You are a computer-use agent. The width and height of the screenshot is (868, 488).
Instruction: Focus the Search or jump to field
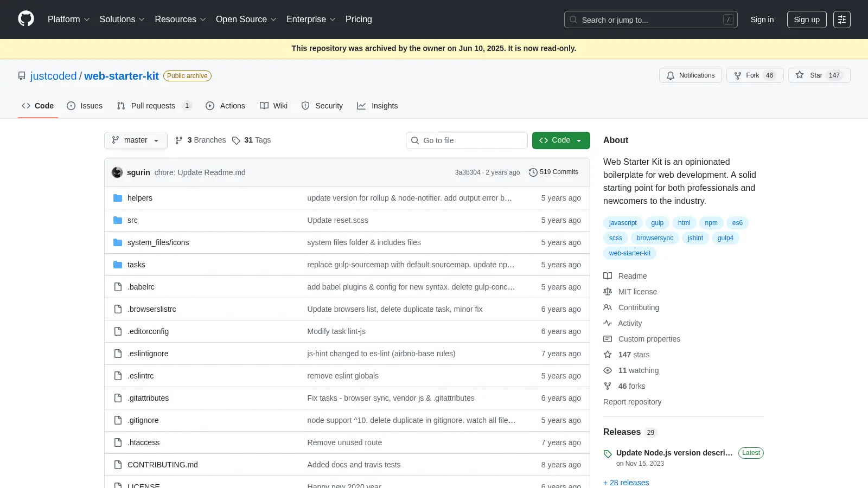650,20
